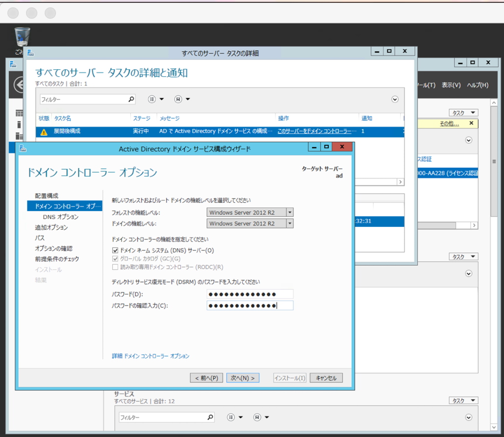Expand task details filter panel chevron
504x437 pixels.
point(395,99)
